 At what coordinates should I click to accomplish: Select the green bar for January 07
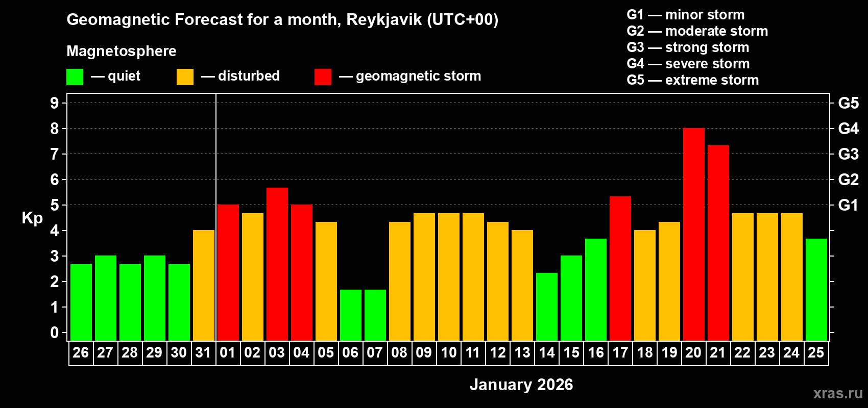point(375,315)
